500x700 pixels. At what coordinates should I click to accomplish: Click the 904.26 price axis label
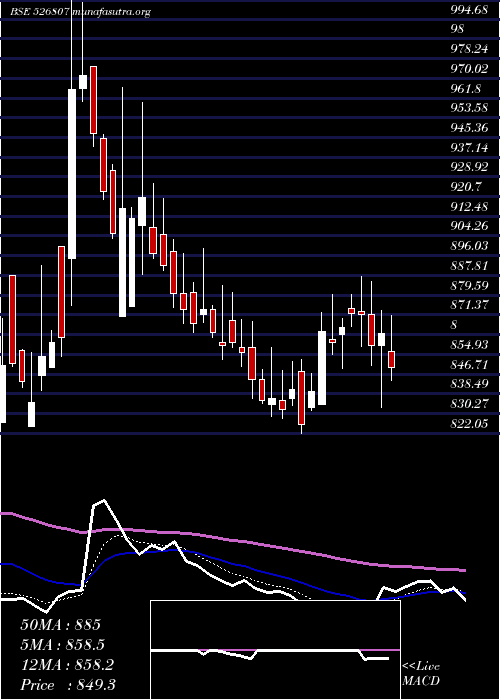coord(469,226)
